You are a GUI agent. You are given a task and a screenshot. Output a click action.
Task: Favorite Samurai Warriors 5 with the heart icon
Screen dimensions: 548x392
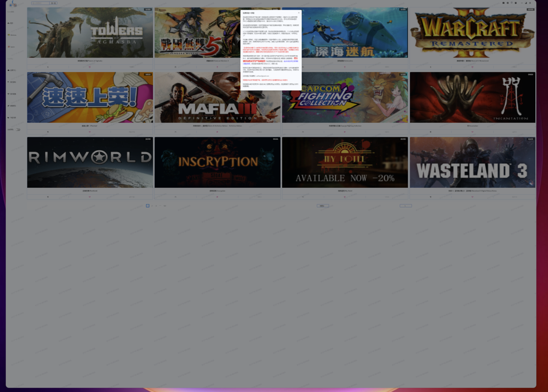[217, 67]
